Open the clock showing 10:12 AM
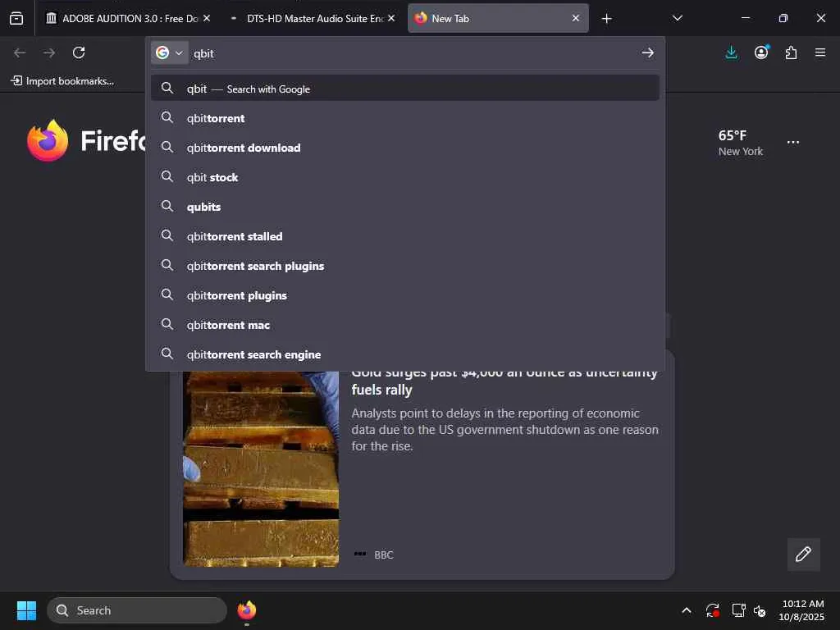The image size is (840, 630). point(801,610)
